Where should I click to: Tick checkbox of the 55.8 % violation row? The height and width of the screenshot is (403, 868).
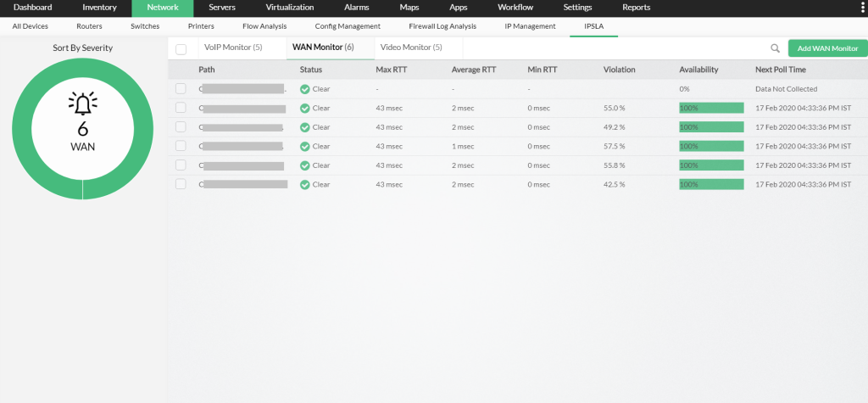pyautogui.click(x=181, y=165)
